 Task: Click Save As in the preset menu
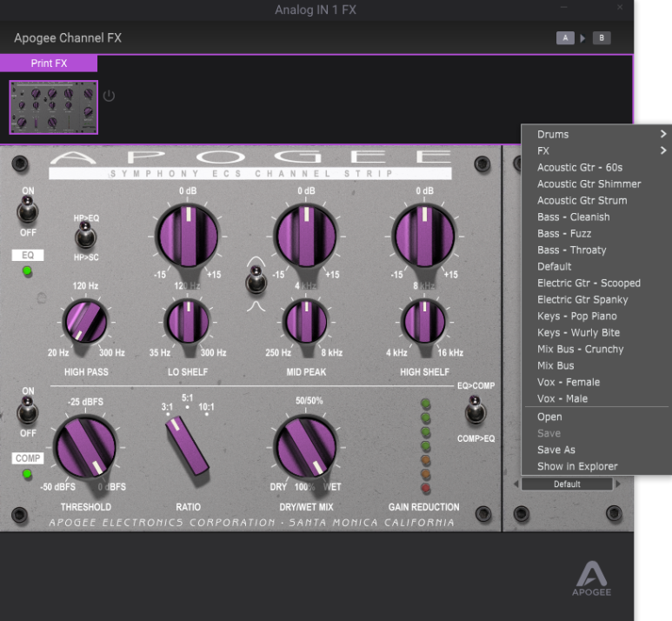pos(598,450)
